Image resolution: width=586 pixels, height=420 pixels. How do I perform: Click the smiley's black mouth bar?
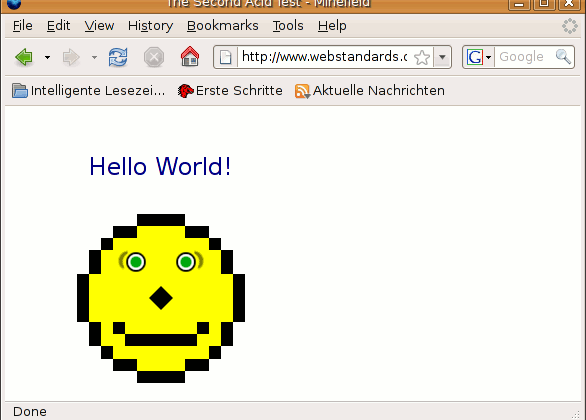pyautogui.click(x=161, y=340)
